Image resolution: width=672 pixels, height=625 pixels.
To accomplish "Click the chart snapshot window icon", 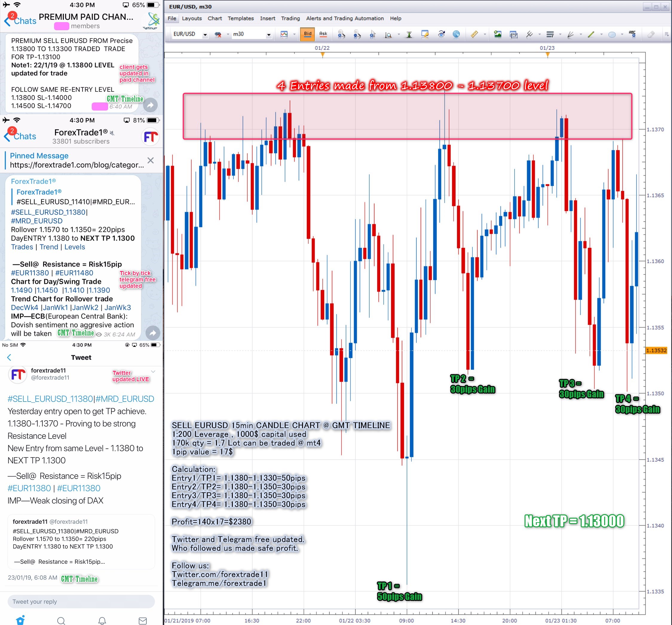I will (513, 34).
